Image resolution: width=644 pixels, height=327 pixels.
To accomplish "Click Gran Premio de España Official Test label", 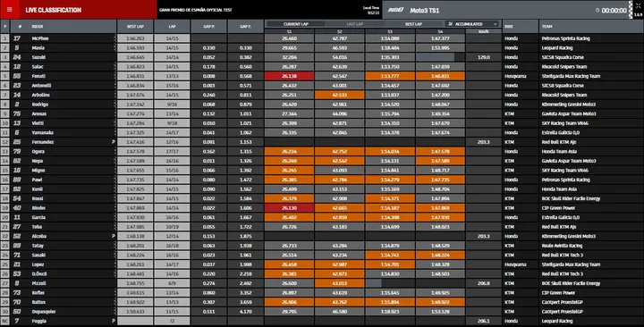I will (x=196, y=10).
